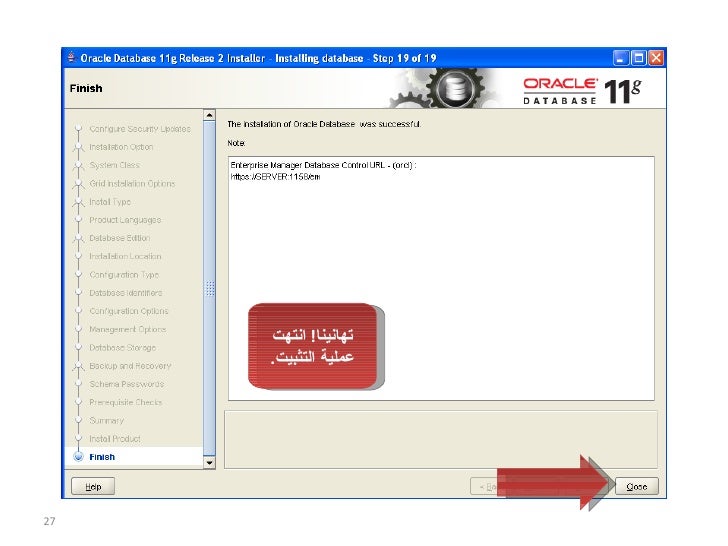
Task: Click the down arrow of the steps scrollbar
Action: click(x=209, y=463)
